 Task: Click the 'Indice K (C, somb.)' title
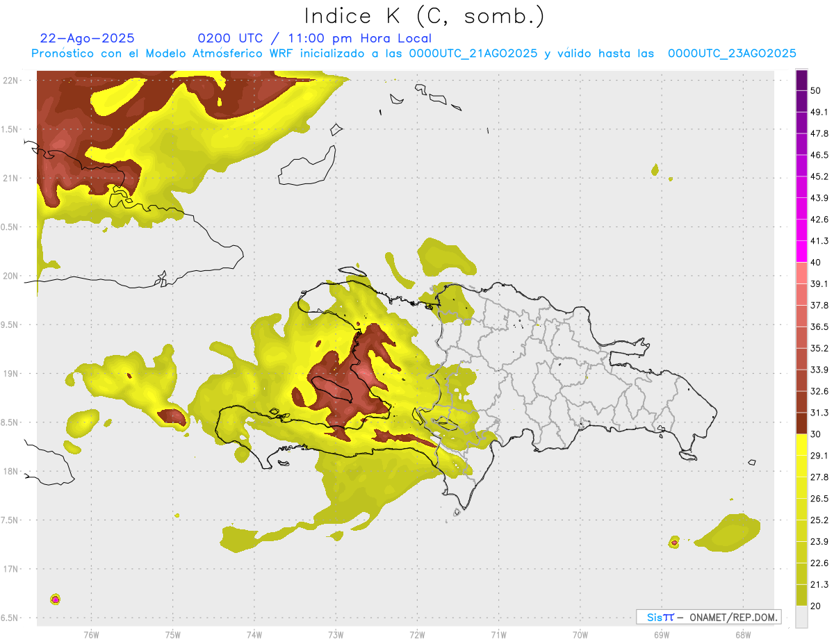pyautogui.click(x=425, y=15)
